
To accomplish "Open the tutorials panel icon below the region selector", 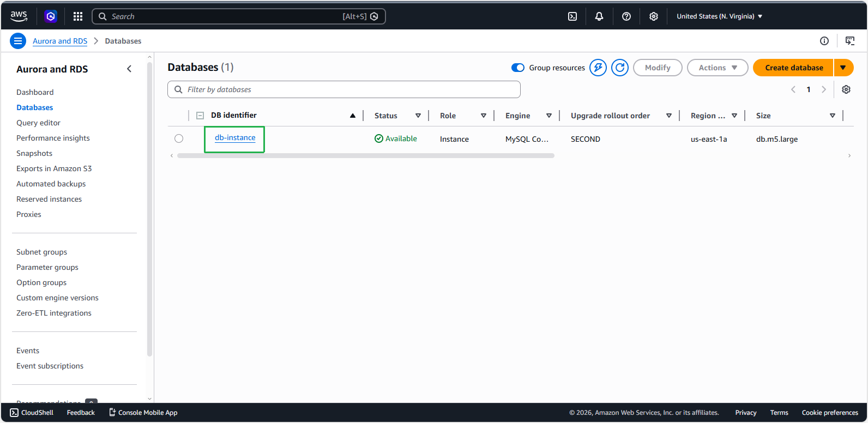I will (x=850, y=41).
